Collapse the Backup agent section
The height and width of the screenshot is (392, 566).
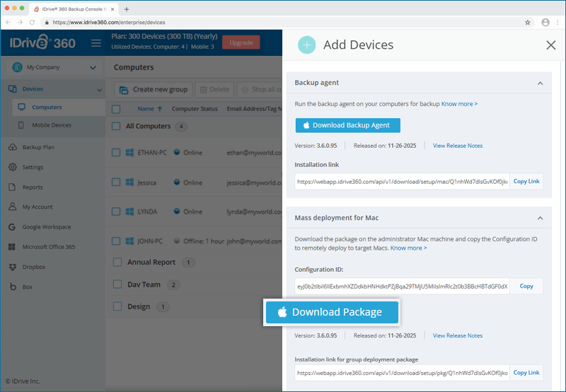pyautogui.click(x=540, y=83)
